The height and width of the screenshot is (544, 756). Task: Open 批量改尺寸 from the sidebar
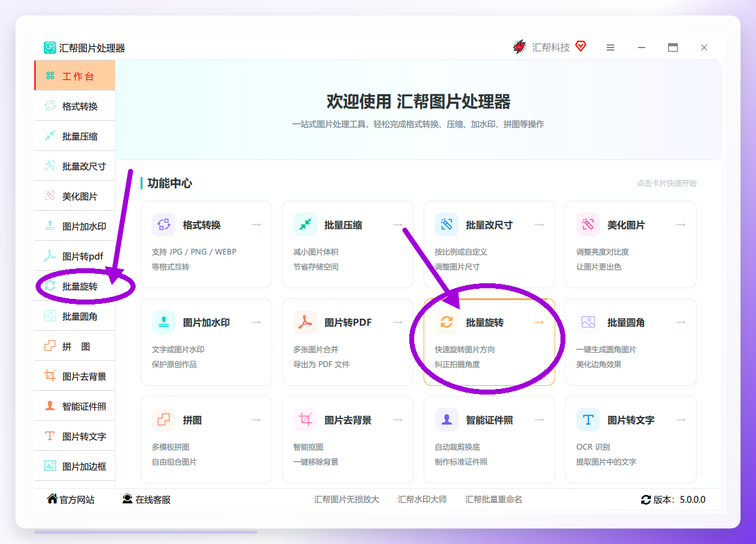(75, 166)
